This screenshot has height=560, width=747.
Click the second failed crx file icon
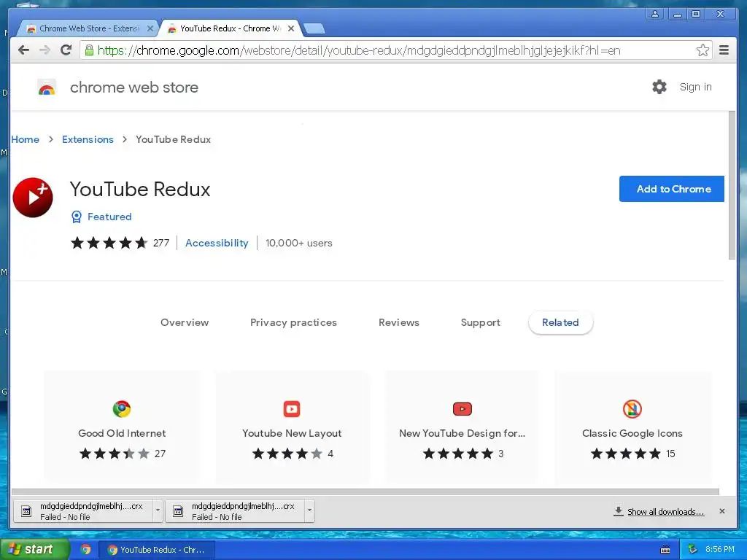coord(178,511)
